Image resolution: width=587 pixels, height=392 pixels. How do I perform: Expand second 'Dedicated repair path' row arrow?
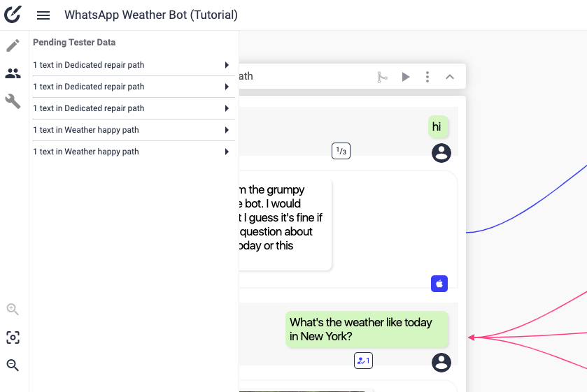click(x=227, y=87)
